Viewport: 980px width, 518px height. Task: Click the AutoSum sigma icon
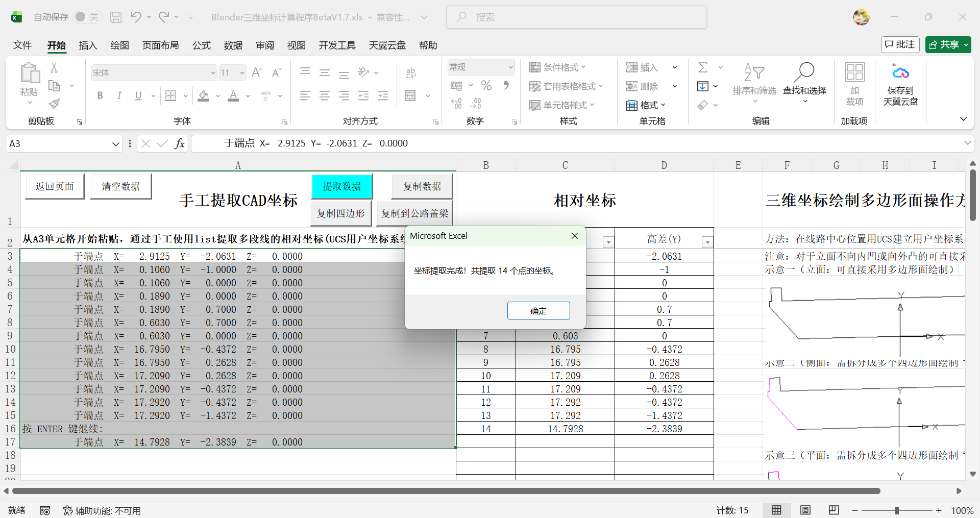pyautogui.click(x=703, y=67)
